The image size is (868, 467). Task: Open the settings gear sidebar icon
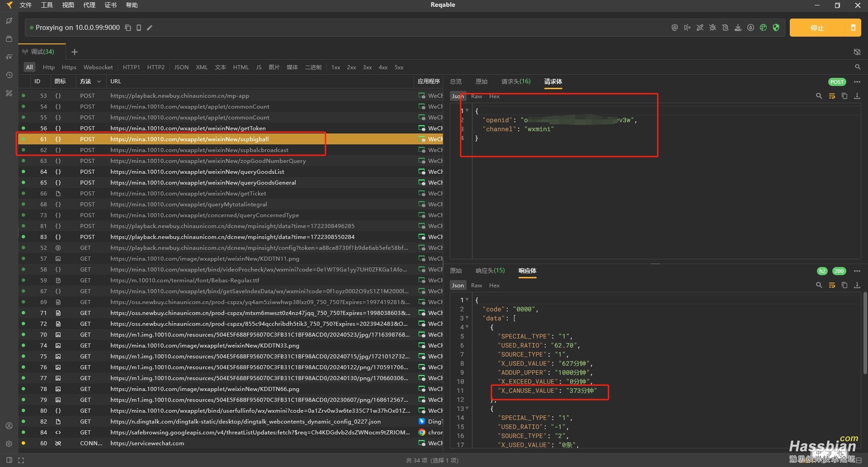9,444
